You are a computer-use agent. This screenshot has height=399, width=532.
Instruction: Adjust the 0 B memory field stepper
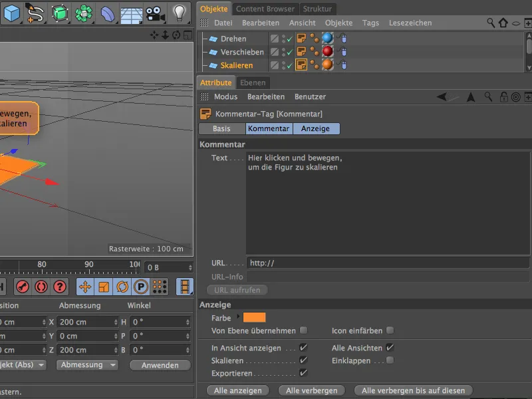[190, 268]
